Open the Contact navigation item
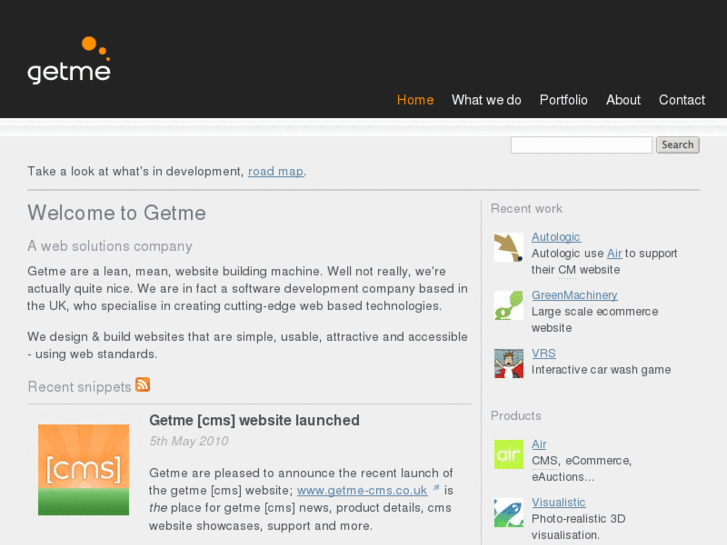The height and width of the screenshot is (545, 727). click(x=682, y=100)
